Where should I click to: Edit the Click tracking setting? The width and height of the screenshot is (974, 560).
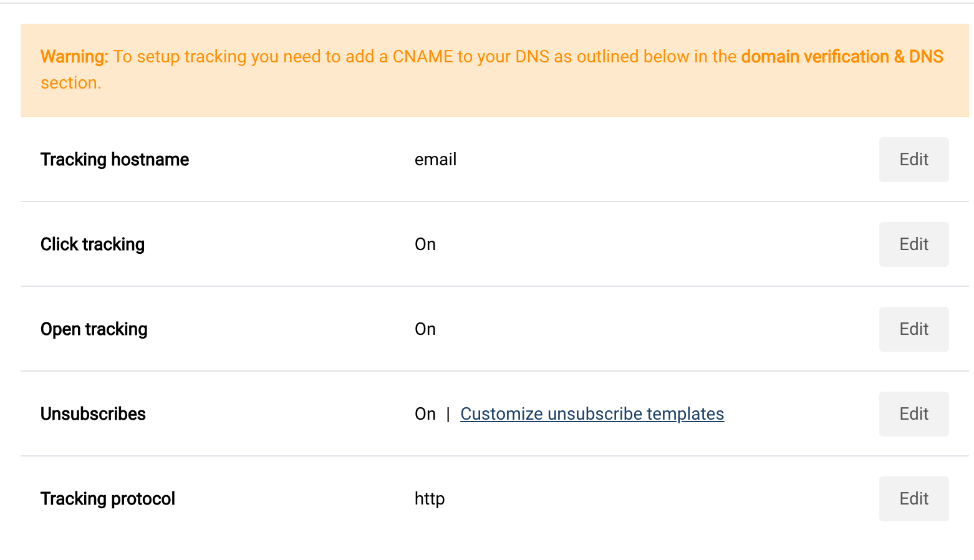coord(914,244)
